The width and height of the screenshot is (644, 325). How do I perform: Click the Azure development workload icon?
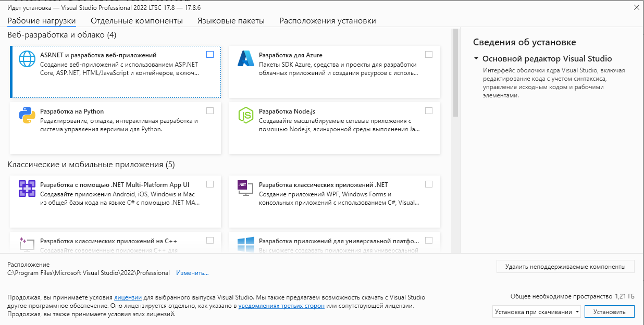[245, 58]
